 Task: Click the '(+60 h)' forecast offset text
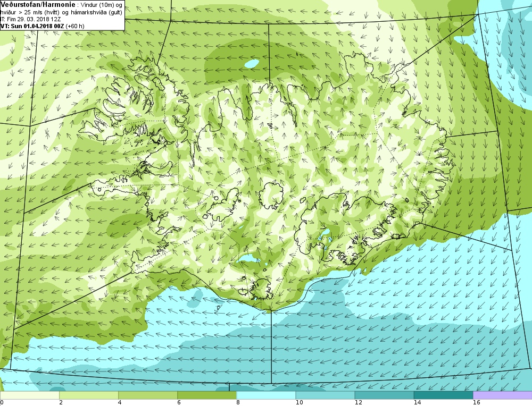tap(76, 26)
